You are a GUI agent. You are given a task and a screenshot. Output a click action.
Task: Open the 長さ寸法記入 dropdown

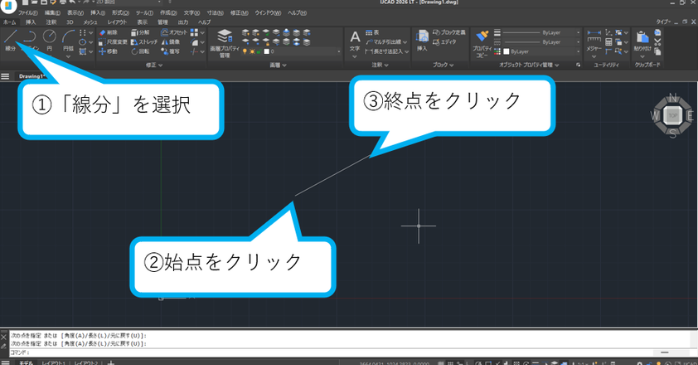(406, 52)
